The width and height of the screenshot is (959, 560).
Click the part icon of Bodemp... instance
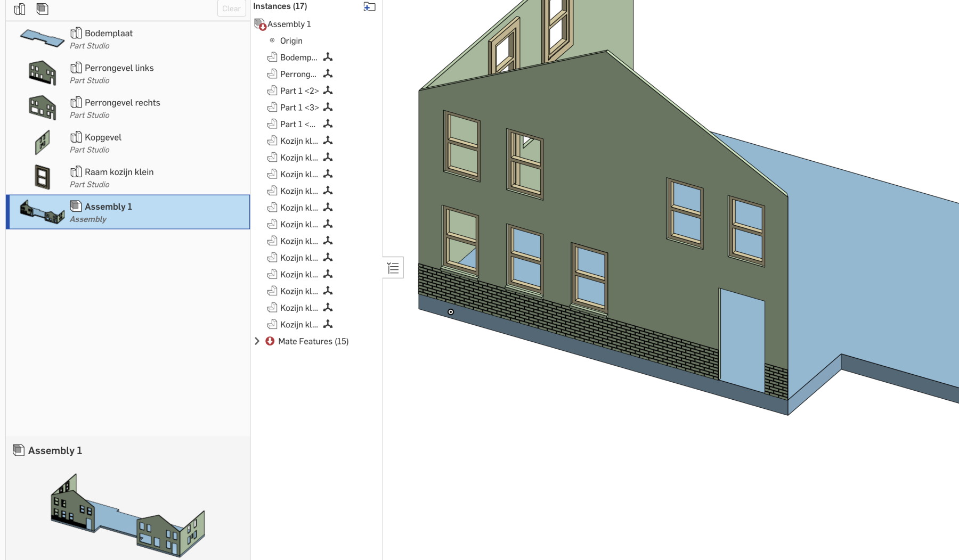click(x=272, y=57)
